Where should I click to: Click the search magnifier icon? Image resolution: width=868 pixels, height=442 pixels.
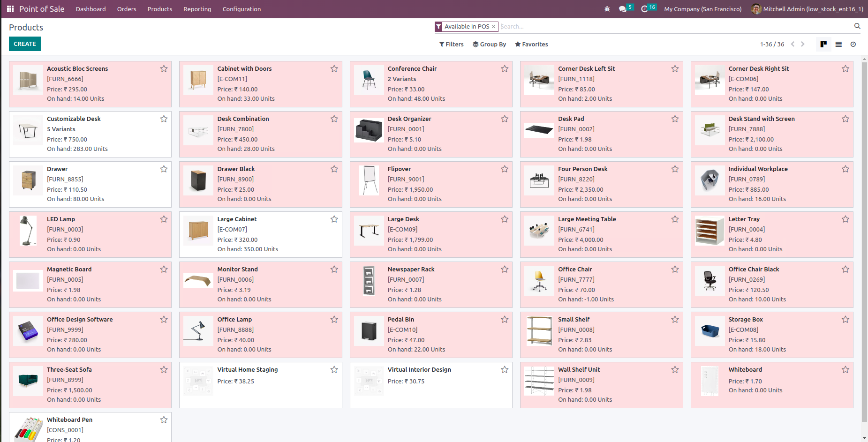point(857,26)
